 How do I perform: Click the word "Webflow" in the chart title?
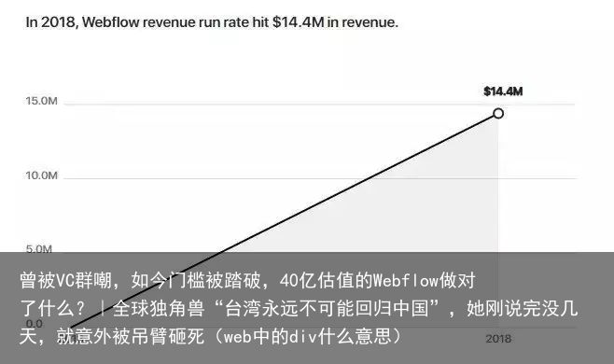110,22
